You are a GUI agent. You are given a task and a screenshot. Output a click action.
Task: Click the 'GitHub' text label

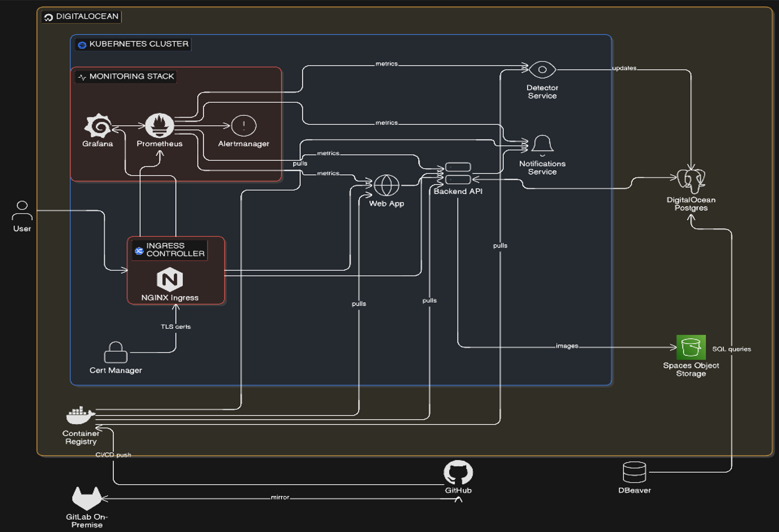[x=458, y=491]
